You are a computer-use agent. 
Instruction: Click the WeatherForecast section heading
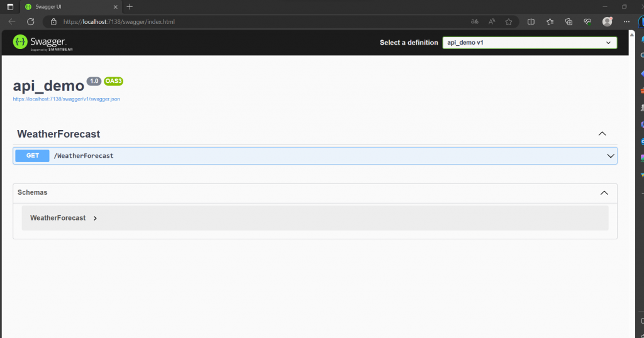coord(58,134)
